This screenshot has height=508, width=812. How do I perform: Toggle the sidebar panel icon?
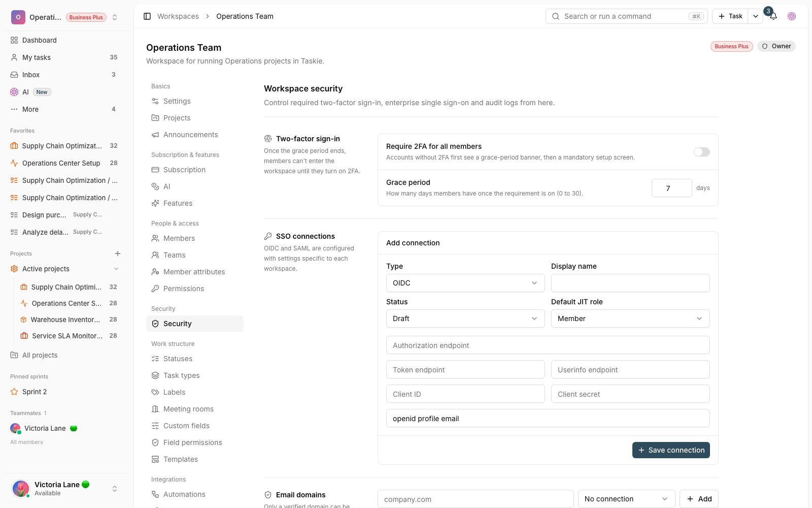(x=147, y=16)
